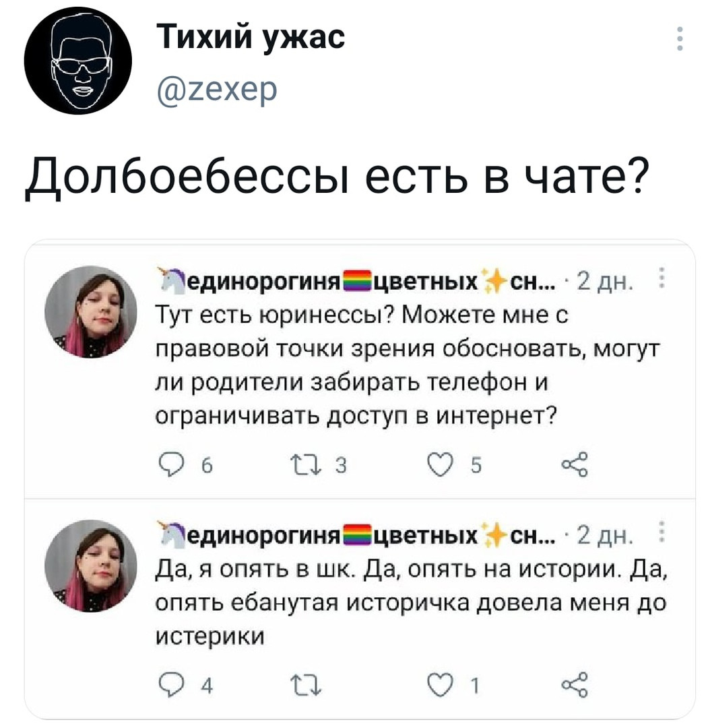The width and height of the screenshot is (710, 728).
Task: Like the tweet about юринессы
Action: (439, 464)
